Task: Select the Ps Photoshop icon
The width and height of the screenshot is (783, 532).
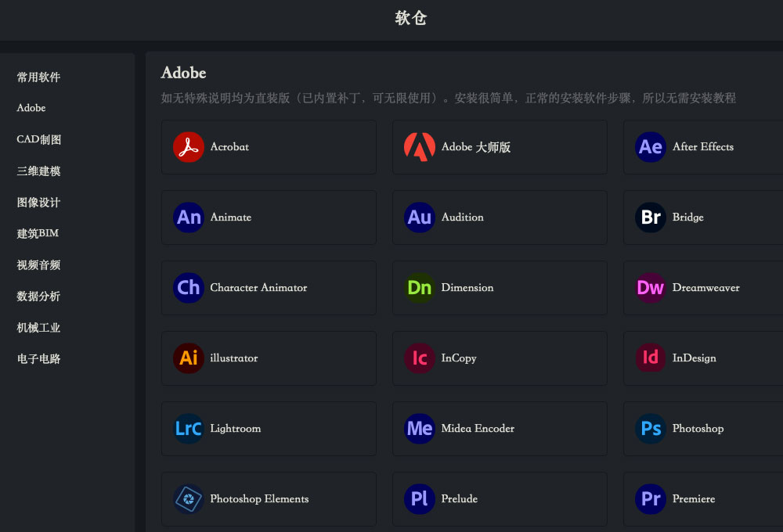Action: coord(650,428)
